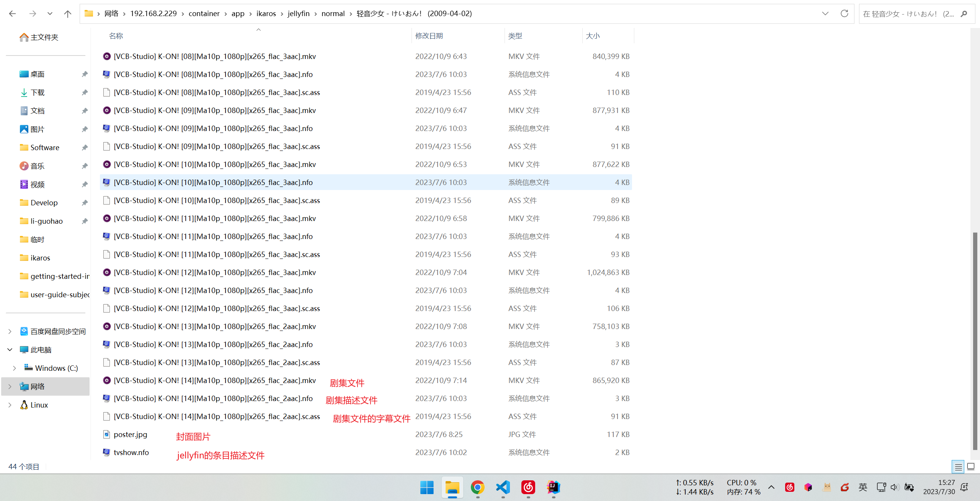Select K-ON! [14] .sc.ass file
This screenshot has height=501, width=980.
217,416
